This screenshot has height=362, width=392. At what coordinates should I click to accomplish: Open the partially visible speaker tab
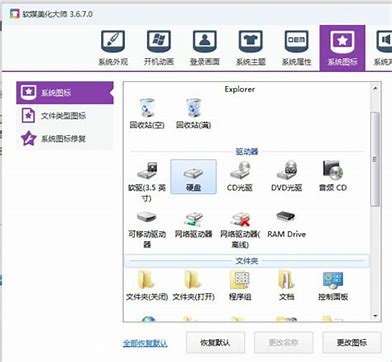pos(383,48)
